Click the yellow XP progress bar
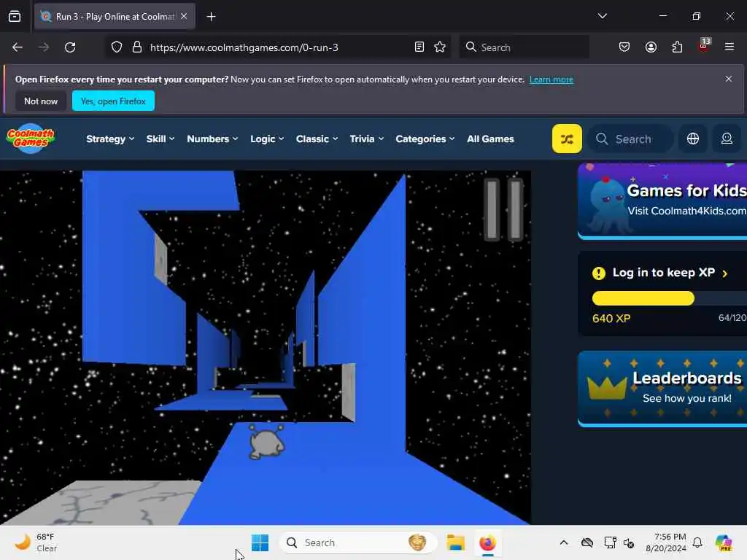Screen dimensions: 747x560 (x=643, y=298)
